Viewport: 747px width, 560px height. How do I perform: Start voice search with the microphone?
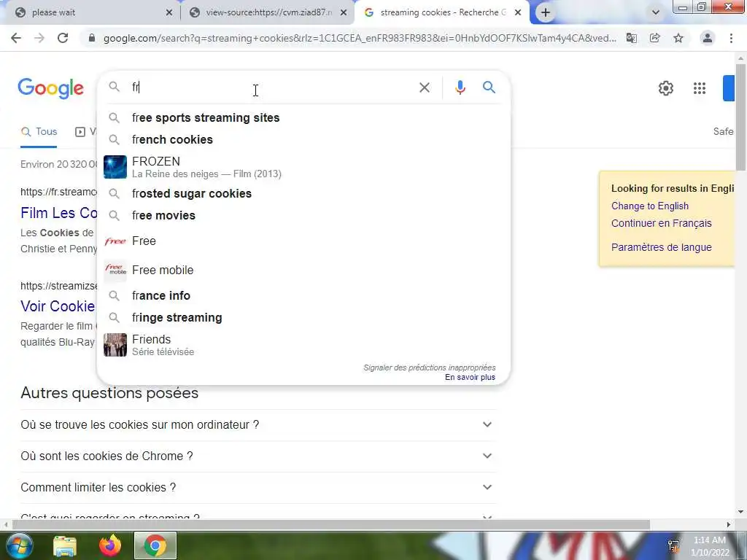460,87
